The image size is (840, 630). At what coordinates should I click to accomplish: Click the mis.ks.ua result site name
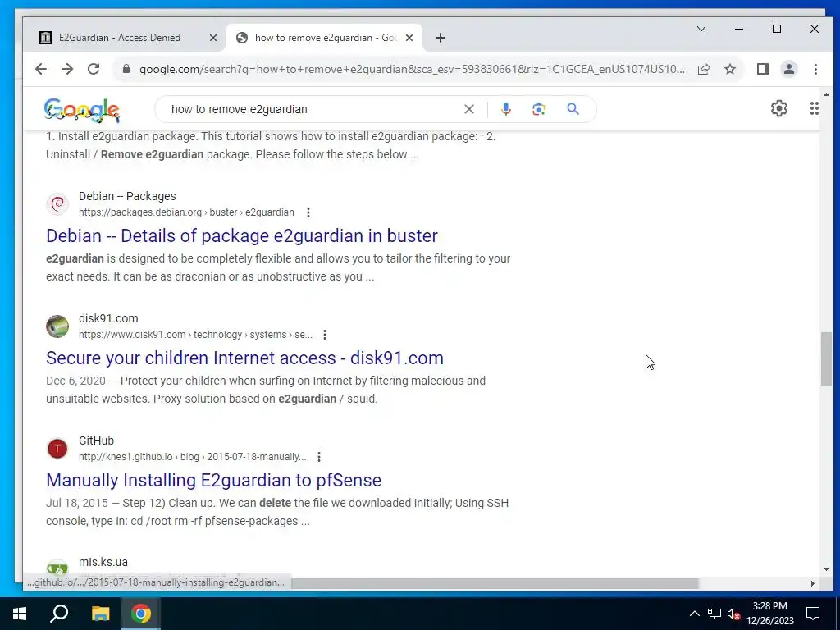(103, 562)
